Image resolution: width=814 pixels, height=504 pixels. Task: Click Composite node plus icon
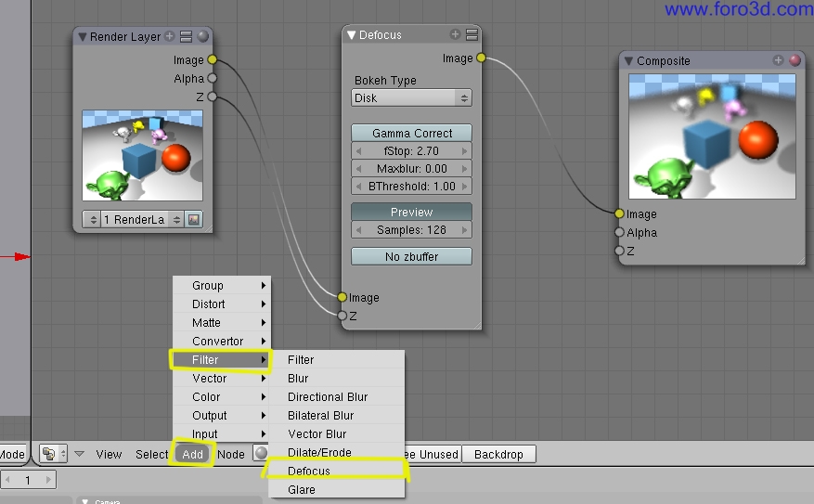778,60
